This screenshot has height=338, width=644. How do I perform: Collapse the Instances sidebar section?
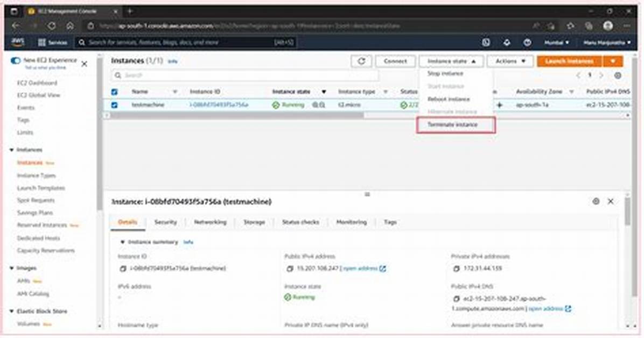(x=11, y=150)
